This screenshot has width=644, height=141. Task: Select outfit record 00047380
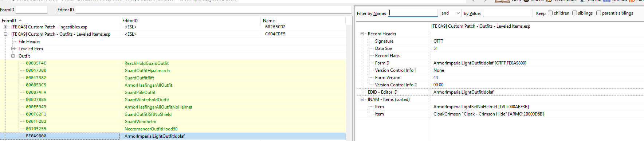(36, 71)
